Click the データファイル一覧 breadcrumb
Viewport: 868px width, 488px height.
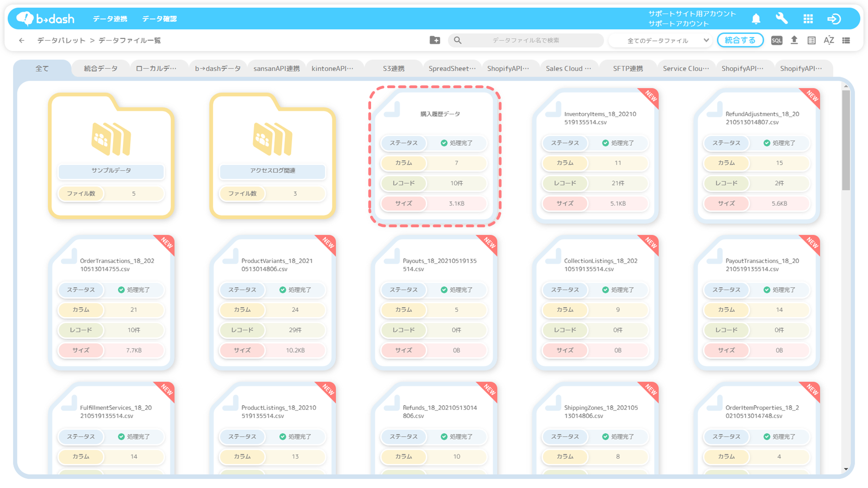(130, 40)
